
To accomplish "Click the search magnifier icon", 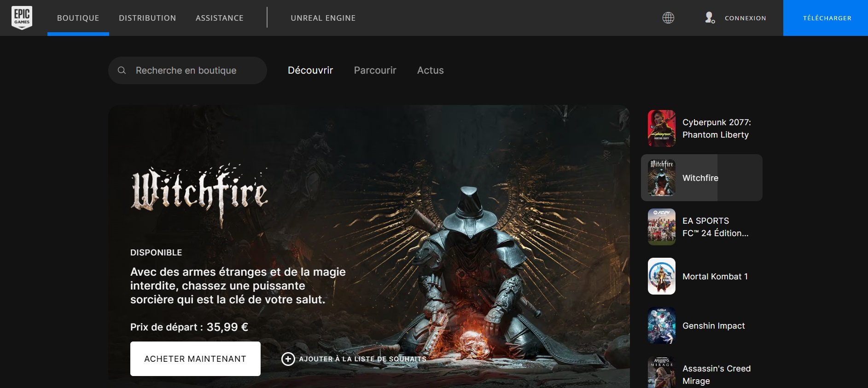I will (x=122, y=70).
